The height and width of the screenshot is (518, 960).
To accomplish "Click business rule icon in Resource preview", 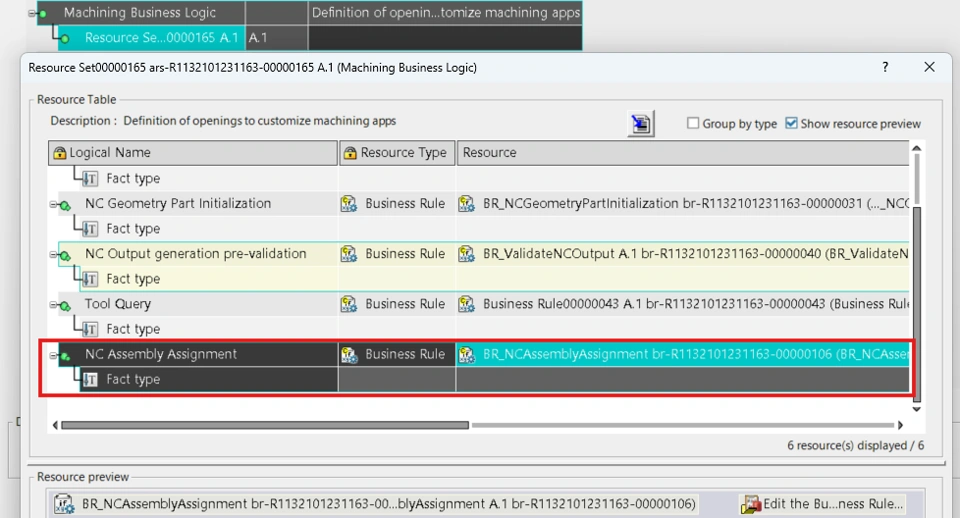I will click(64, 504).
